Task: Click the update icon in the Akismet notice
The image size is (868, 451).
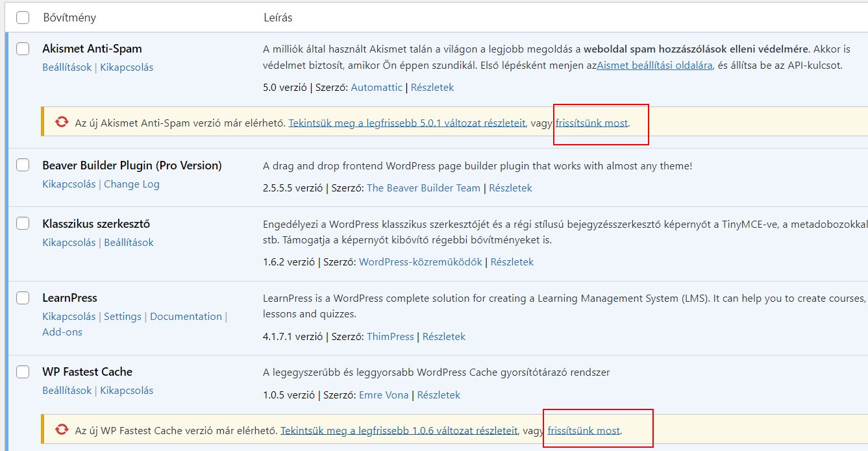Action: tap(62, 122)
